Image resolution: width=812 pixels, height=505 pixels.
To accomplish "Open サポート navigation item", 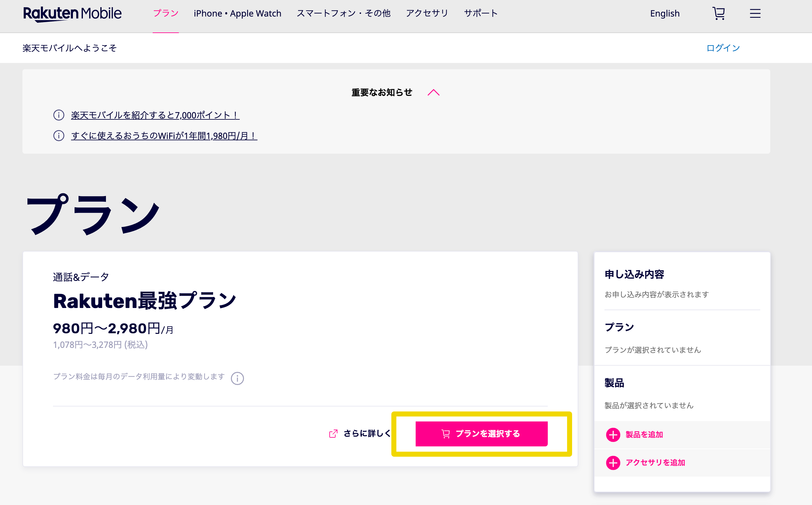I will (481, 13).
